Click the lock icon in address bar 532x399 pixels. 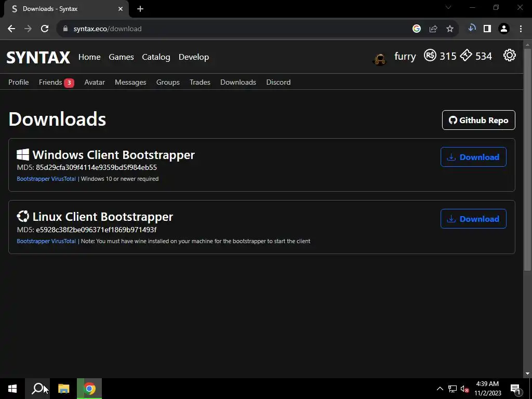tap(65, 29)
